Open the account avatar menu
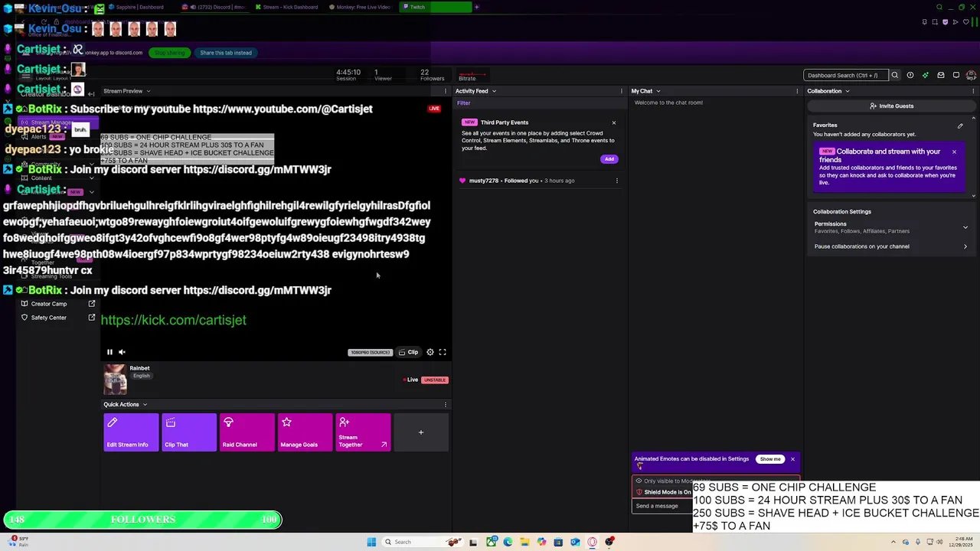980x551 pixels. pyautogui.click(x=971, y=75)
